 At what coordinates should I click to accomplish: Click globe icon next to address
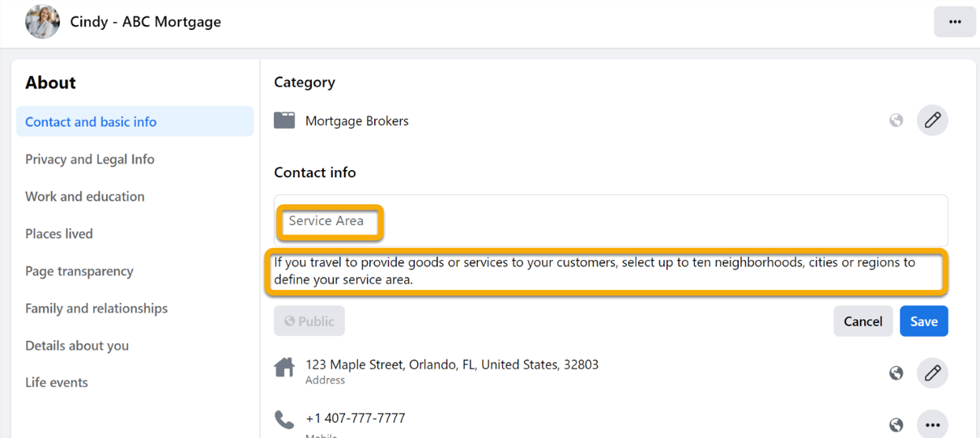(x=896, y=372)
